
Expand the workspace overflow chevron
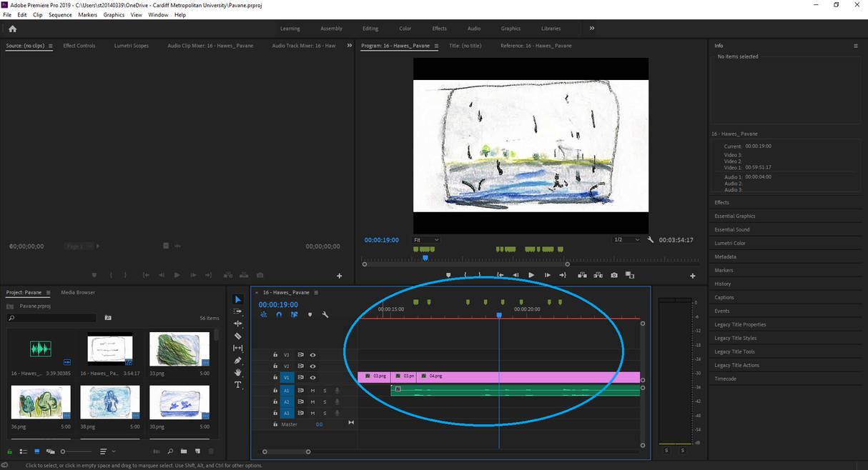tap(592, 29)
